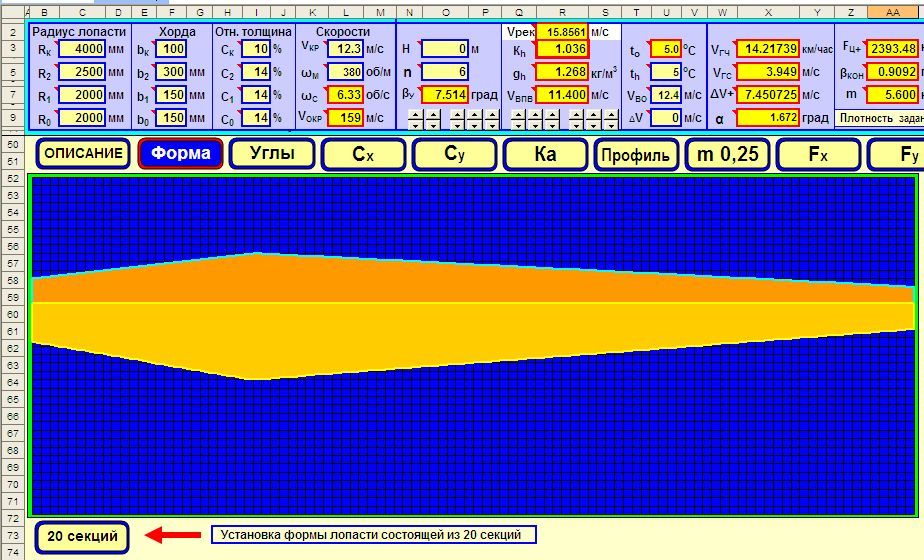Open the ОПИСАНИЕ description button
Image resolution: width=924 pixels, height=560 pixels.
point(84,154)
